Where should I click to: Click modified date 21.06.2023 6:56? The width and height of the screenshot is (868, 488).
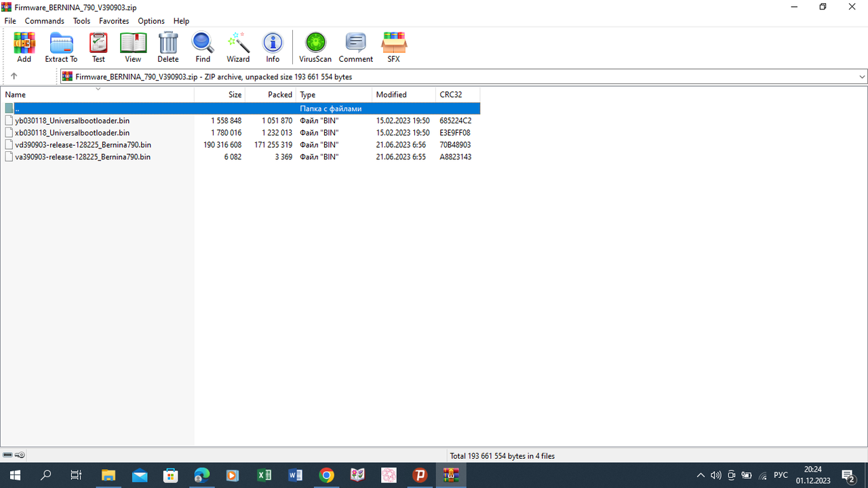pos(401,145)
